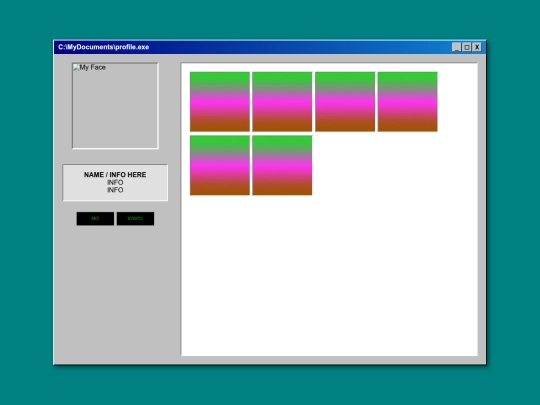
Task: Select the second gradient tile in top row
Action: point(282,102)
